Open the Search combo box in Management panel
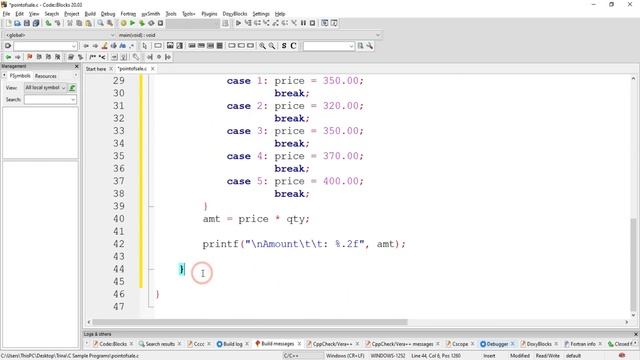 [50, 100]
